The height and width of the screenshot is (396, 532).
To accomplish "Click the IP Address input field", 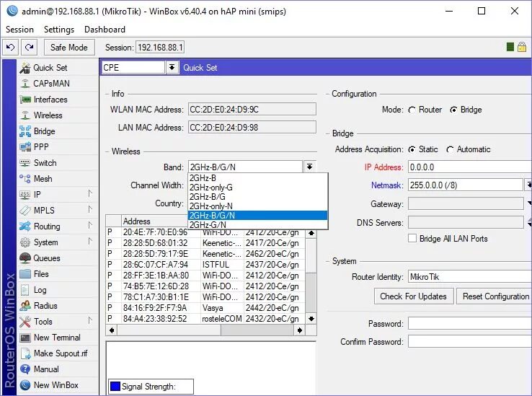I will click(470, 167).
